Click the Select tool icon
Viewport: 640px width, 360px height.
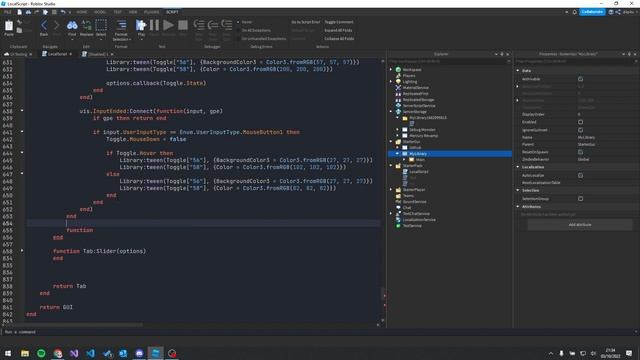(101, 25)
